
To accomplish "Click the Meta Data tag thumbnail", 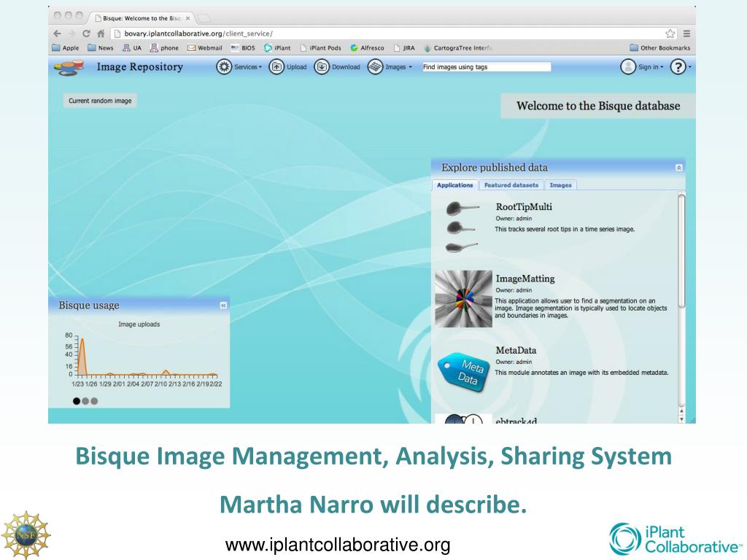I will 463,372.
